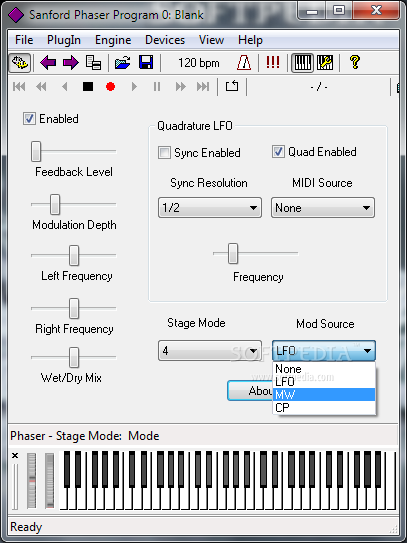Toggle the loop icon in transport bar
The width and height of the screenshot is (407, 543).
[x=232, y=86]
